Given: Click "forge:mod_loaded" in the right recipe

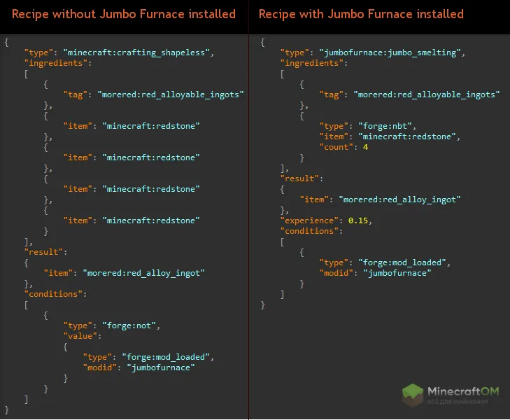Looking at the screenshot, I should coord(402,262).
